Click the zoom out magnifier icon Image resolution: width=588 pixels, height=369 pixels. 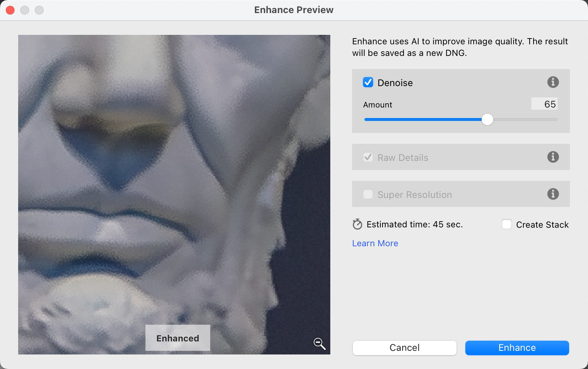click(x=319, y=344)
